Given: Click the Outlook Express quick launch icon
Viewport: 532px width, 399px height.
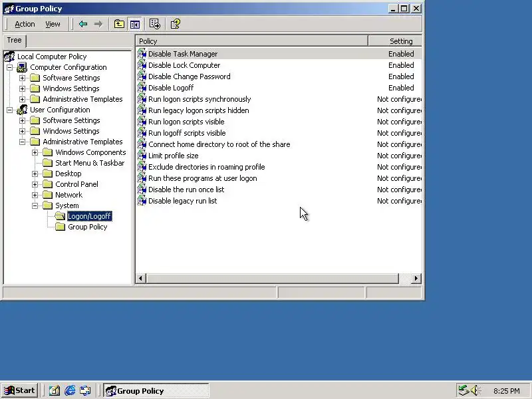Looking at the screenshot, I should (85, 390).
